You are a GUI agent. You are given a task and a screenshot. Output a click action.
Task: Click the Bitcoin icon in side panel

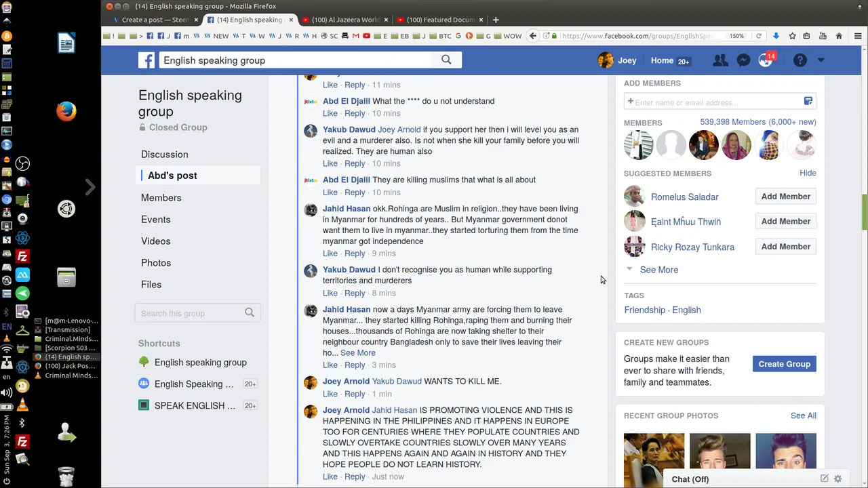[x=7, y=35]
